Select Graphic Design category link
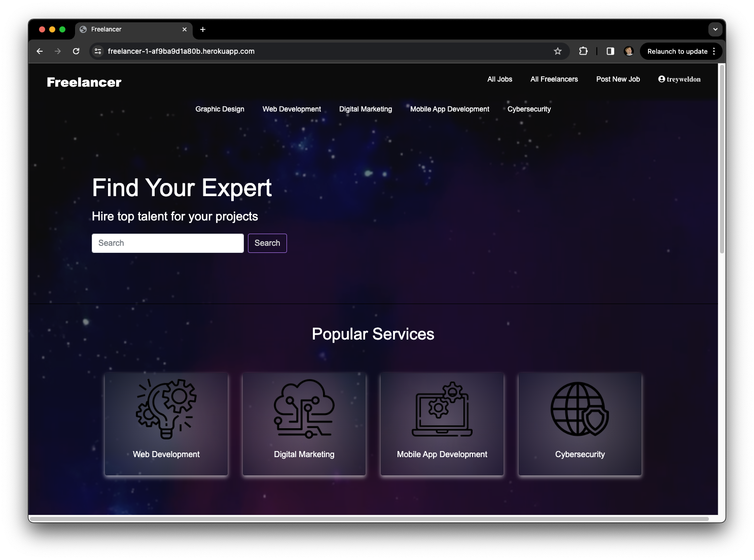Screen dimensions: 754x560 point(220,109)
